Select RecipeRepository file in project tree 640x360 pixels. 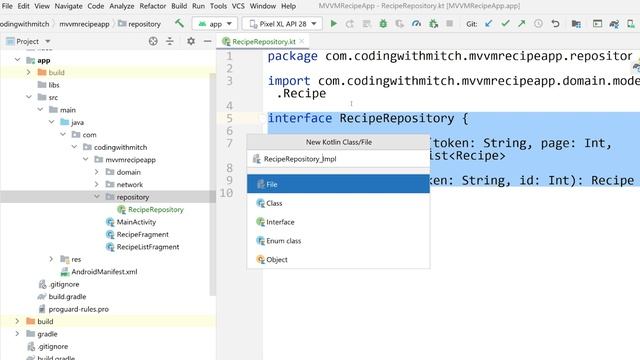click(156, 209)
